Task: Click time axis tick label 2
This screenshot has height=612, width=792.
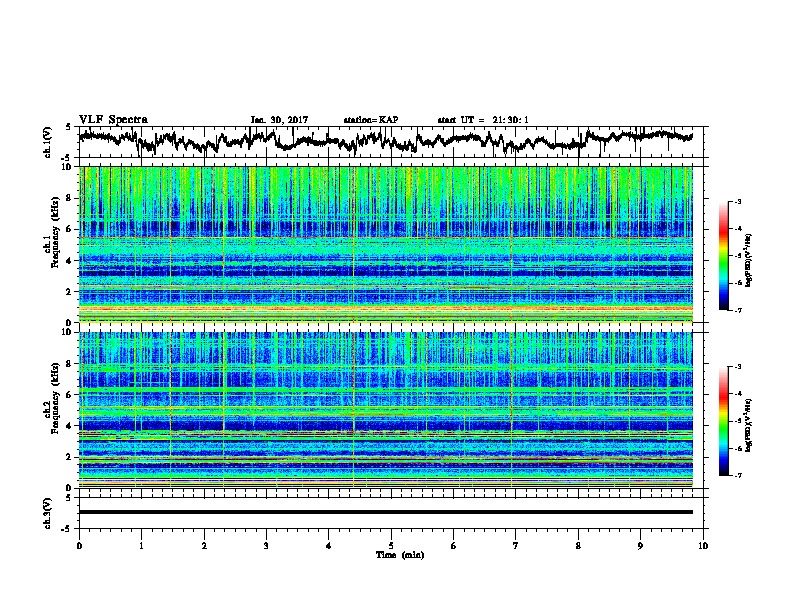Action: click(x=204, y=545)
